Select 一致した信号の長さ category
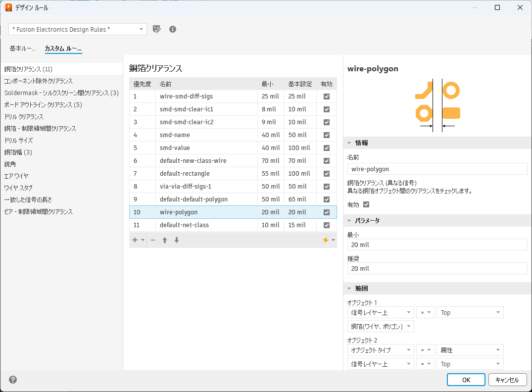532x392 pixels. point(61,199)
